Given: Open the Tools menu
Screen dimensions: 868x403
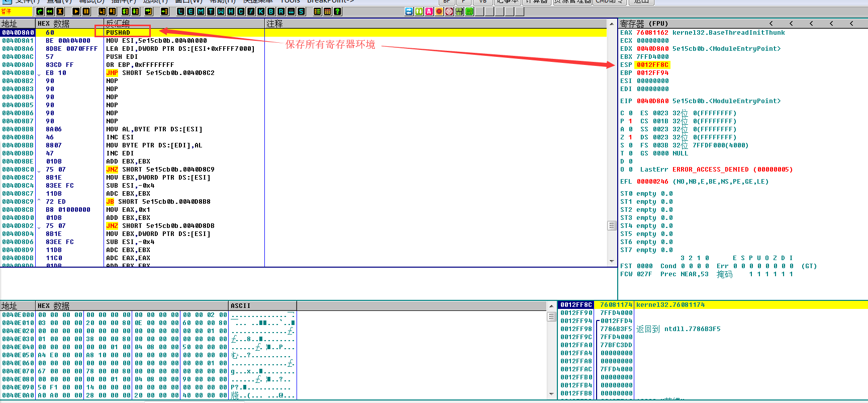Looking at the screenshot, I should pyautogui.click(x=291, y=2).
